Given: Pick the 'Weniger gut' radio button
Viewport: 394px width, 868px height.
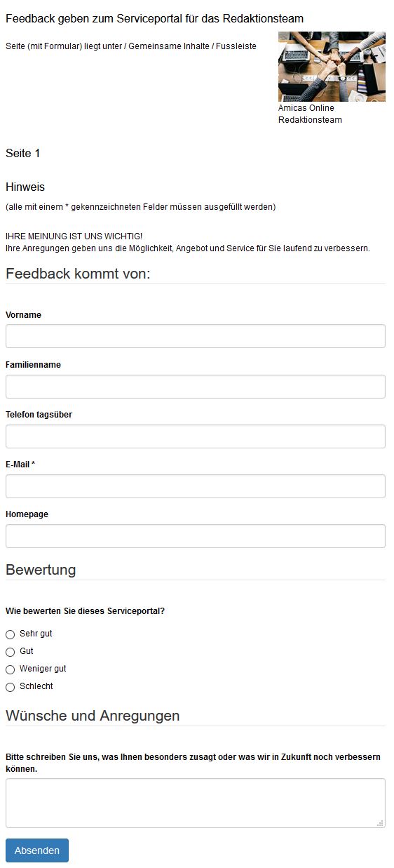Looking at the screenshot, I should coord(10,669).
